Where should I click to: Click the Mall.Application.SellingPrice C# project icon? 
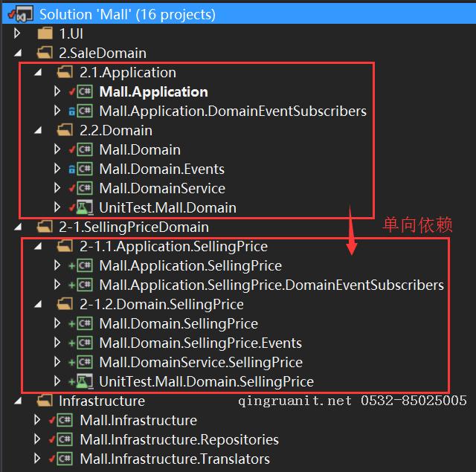[85, 265]
